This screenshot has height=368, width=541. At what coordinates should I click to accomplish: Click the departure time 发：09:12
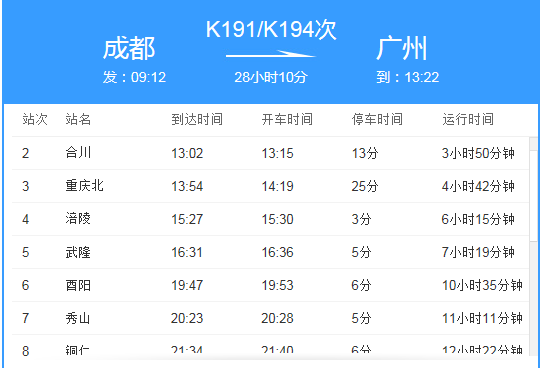coord(134,77)
